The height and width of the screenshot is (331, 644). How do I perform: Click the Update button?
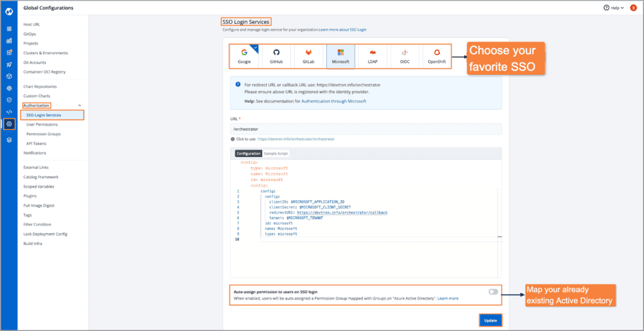490,320
